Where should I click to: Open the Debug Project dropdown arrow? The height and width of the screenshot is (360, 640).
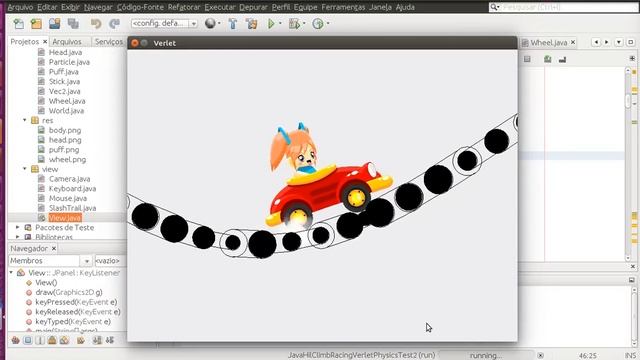click(304, 23)
